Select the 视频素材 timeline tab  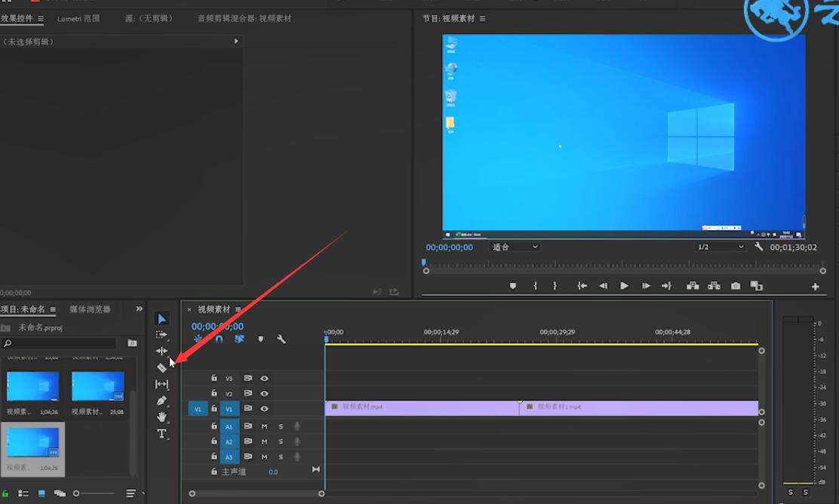point(214,309)
